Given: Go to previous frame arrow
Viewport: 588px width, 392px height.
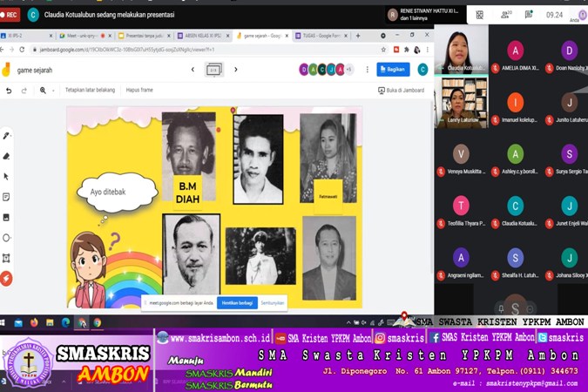Looking at the screenshot, I should point(193,70).
